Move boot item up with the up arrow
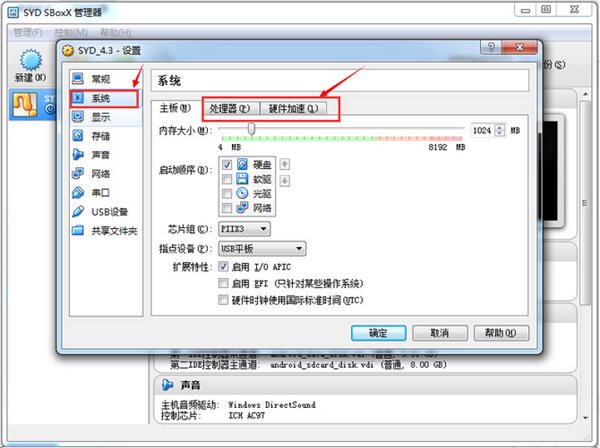 click(284, 165)
